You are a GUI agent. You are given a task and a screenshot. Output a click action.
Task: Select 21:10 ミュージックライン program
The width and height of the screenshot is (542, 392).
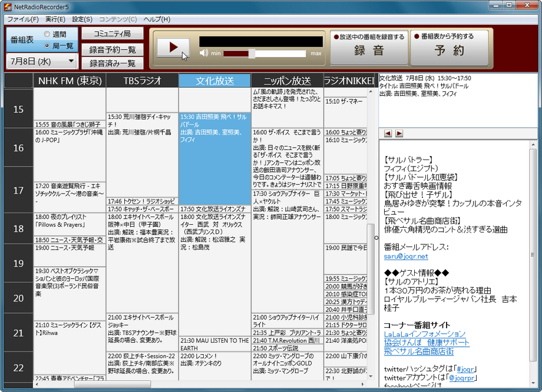[70, 348]
